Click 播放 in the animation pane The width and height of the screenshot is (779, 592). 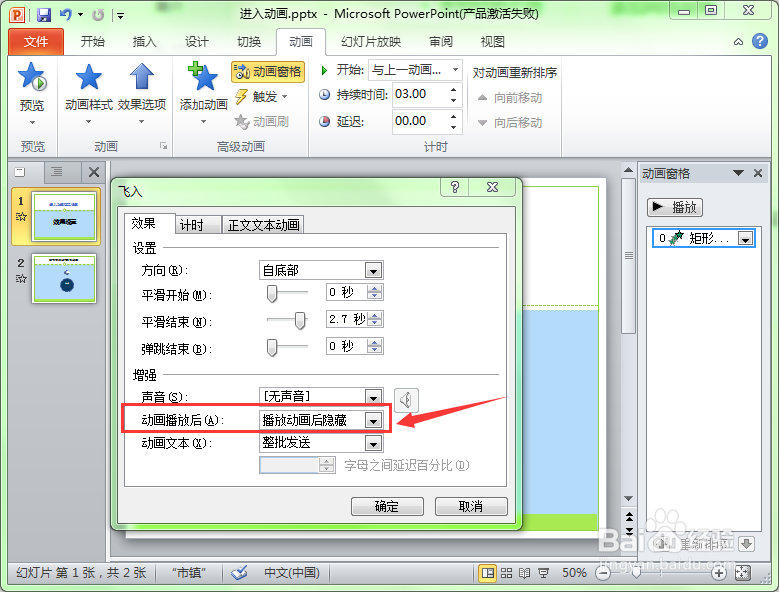(675, 207)
